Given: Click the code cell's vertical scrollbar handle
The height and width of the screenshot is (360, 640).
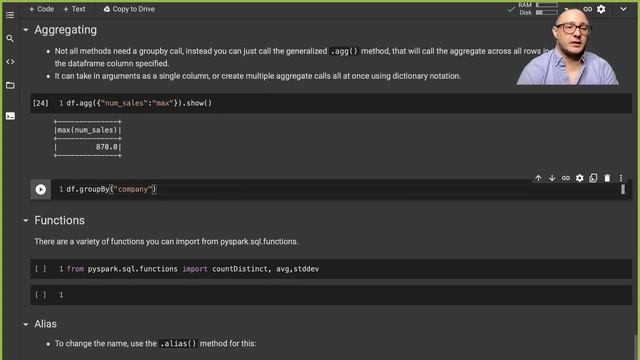Looking at the screenshot, I should (623, 189).
